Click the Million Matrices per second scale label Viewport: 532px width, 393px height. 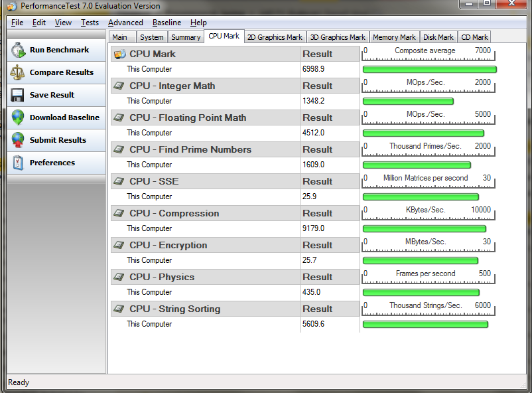click(x=425, y=178)
